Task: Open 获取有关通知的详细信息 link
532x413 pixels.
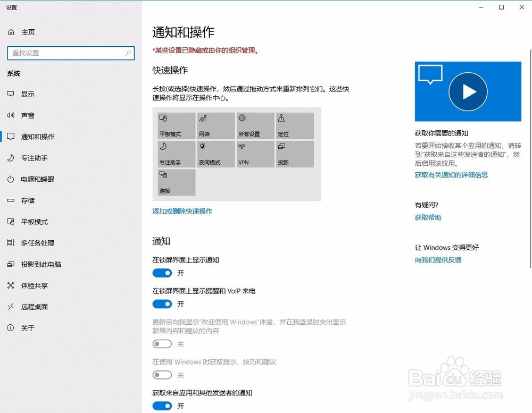Action: 451,175
